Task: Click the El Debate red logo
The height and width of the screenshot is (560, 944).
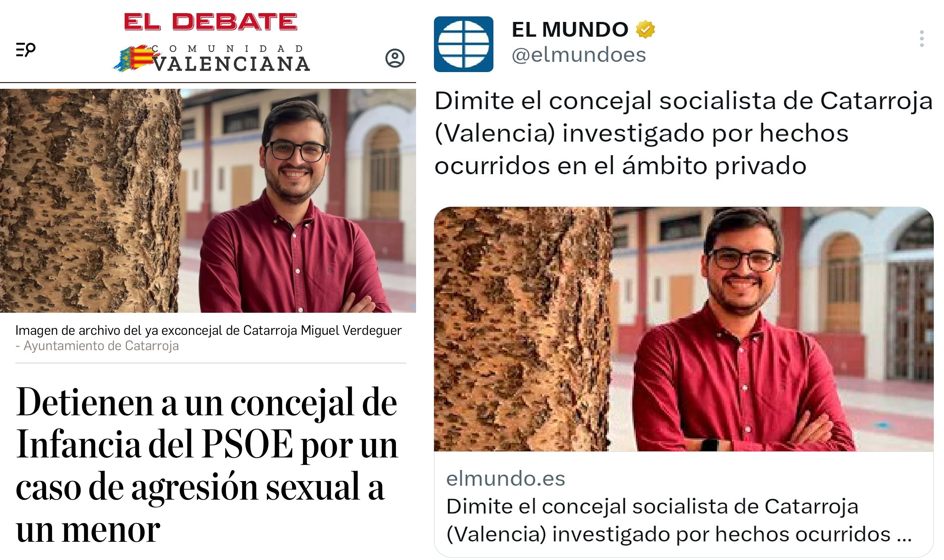Action: [211, 21]
